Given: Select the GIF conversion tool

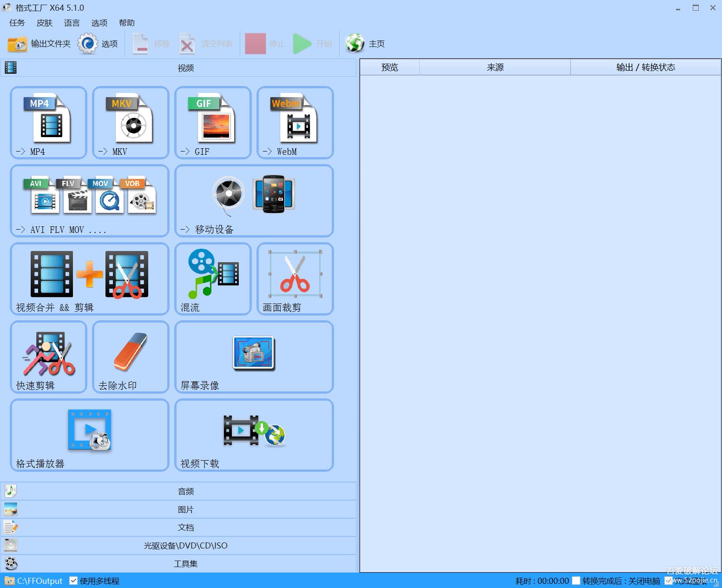Looking at the screenshot, I should point(212,122).
